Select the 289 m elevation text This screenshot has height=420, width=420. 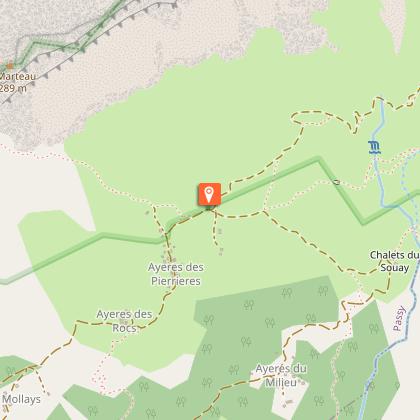13,88
